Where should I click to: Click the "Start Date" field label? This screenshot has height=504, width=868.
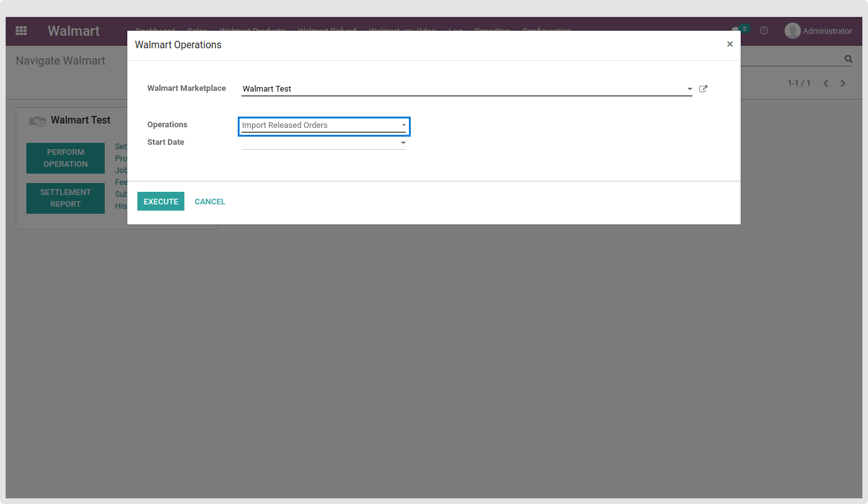166,142
